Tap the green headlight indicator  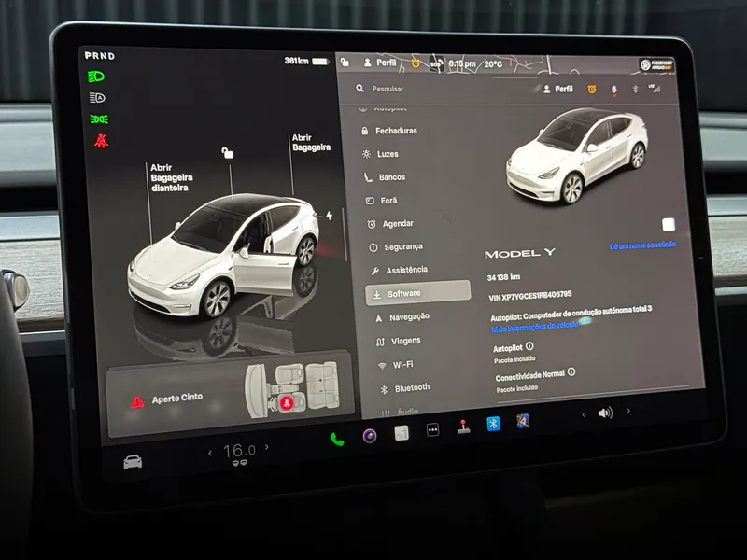point(96,77)
